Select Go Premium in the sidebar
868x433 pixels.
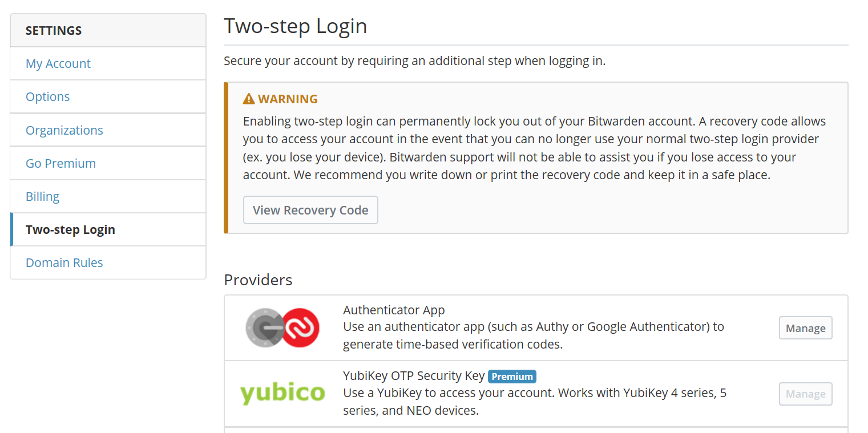coord(60,163)
